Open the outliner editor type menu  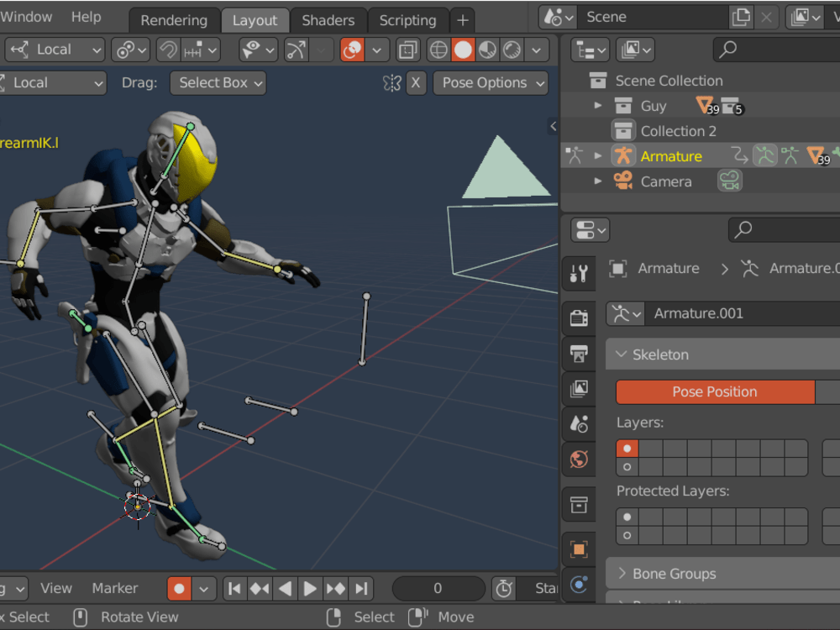point(590,50)
